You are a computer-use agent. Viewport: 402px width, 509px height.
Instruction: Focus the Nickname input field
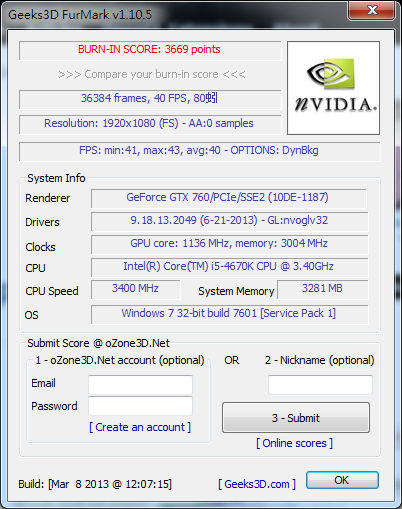[320, 385]
